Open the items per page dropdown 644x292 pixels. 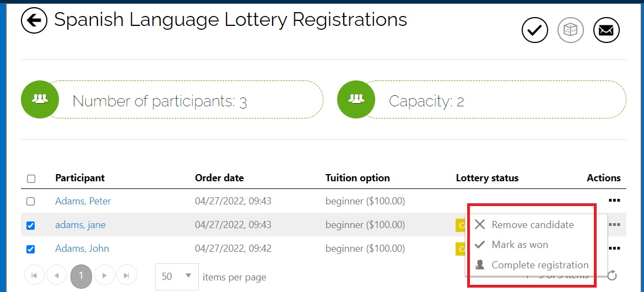(x=177, y=277)
